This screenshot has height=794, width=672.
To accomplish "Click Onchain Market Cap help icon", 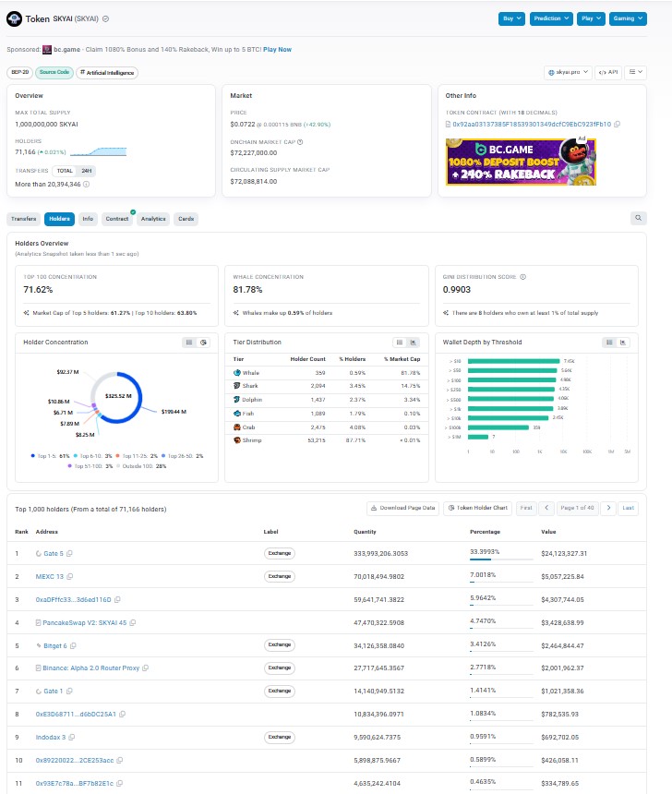I will 300,142.
